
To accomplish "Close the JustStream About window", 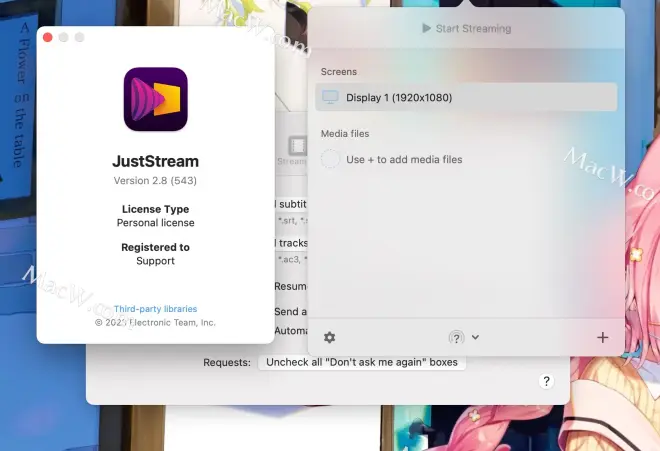I will [x=47, y=37].
